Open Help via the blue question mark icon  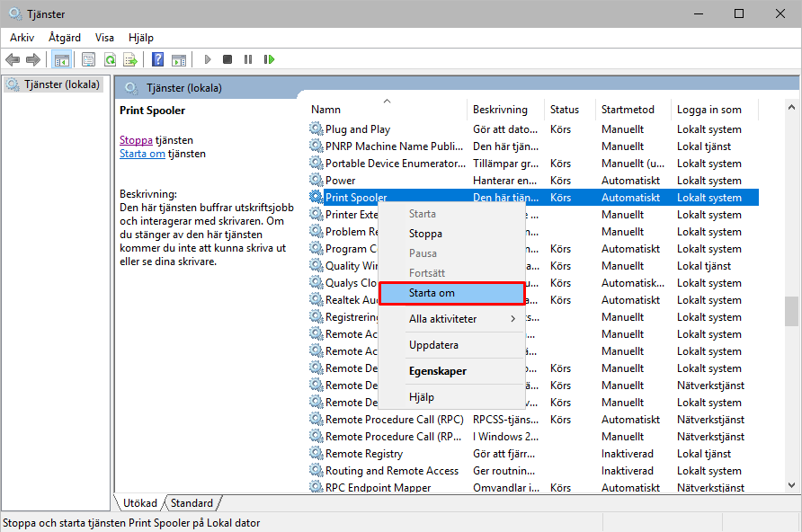click(157, 59)
